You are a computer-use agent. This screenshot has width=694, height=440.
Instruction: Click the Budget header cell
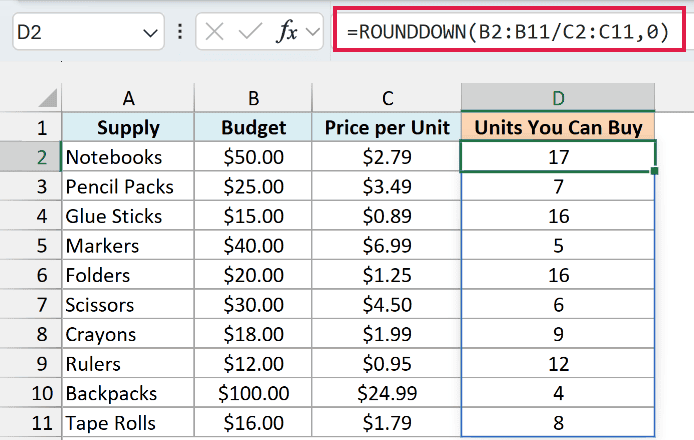click(253, 127)
